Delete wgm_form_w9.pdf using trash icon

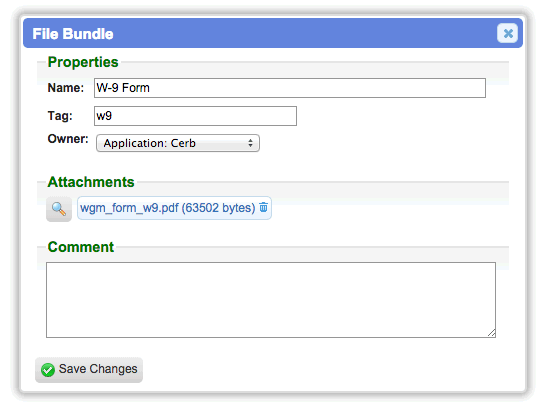[264, 207]
